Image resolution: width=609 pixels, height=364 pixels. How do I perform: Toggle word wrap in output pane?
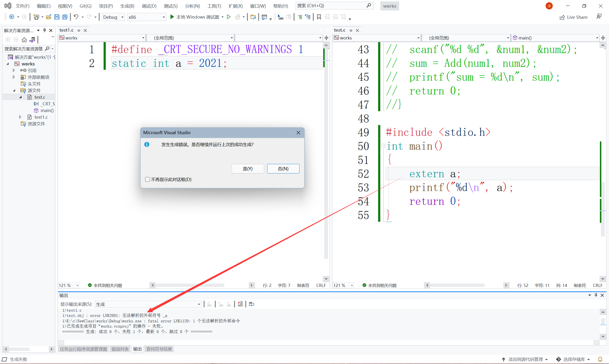tap(251, 304)
